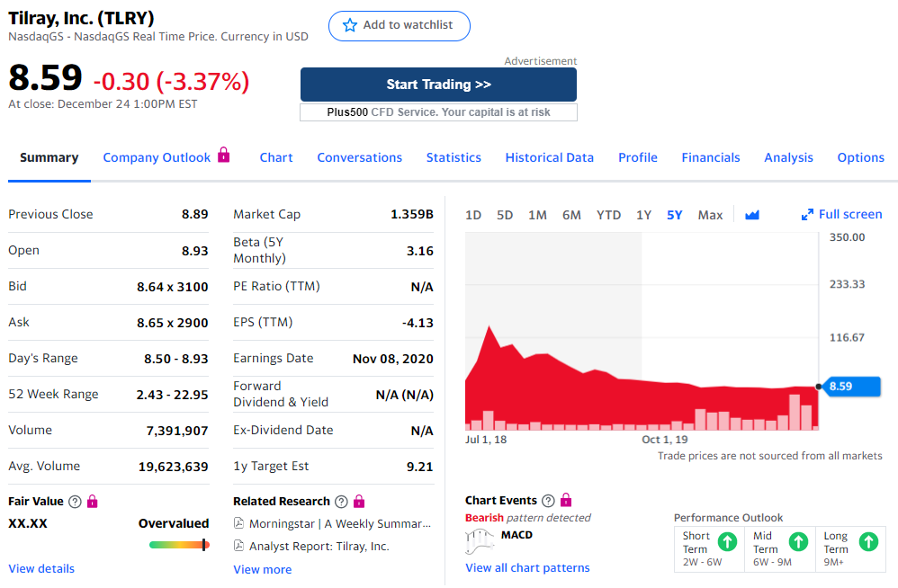This screenshot has height=588, width=898.
Task: Select the YTD chart range
Action: click(608, 215)
